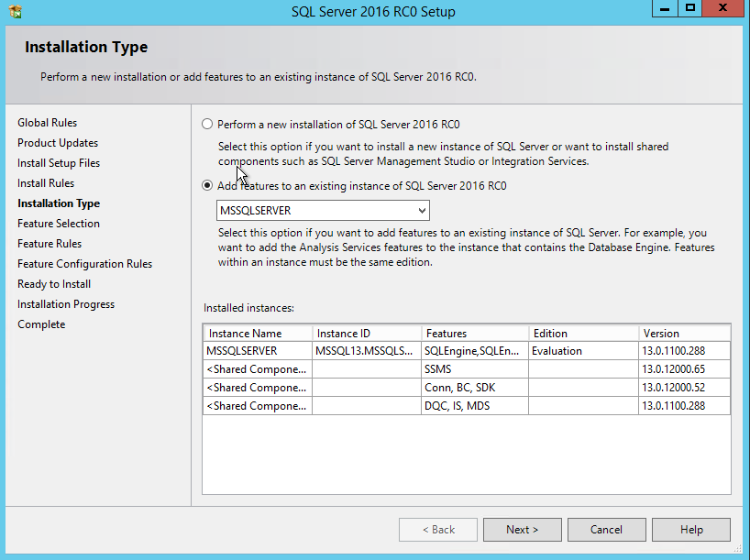The image size is (750, 560).
Task: Click the Conn, BC, SDK cell
Action: [475, 388]
